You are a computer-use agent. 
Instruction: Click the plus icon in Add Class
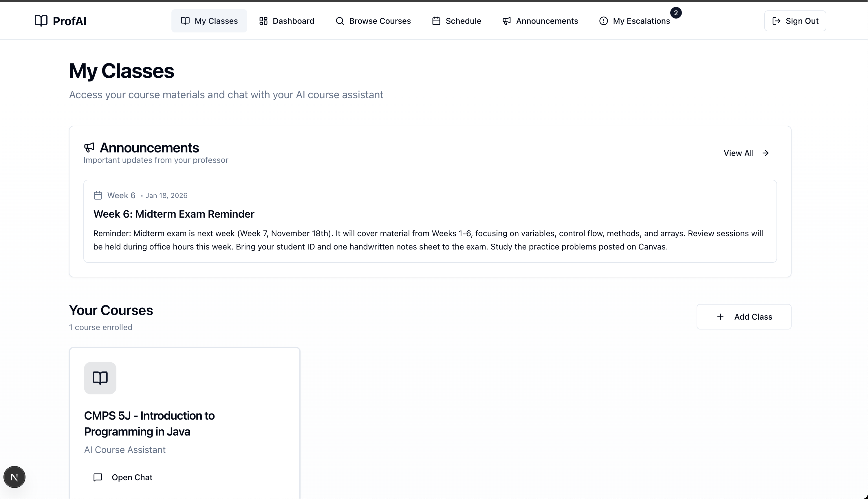point(720,317)
